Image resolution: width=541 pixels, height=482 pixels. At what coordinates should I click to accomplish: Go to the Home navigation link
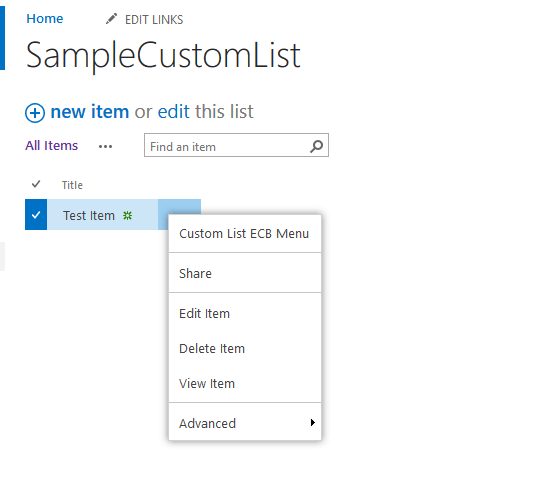pos(45,19)
